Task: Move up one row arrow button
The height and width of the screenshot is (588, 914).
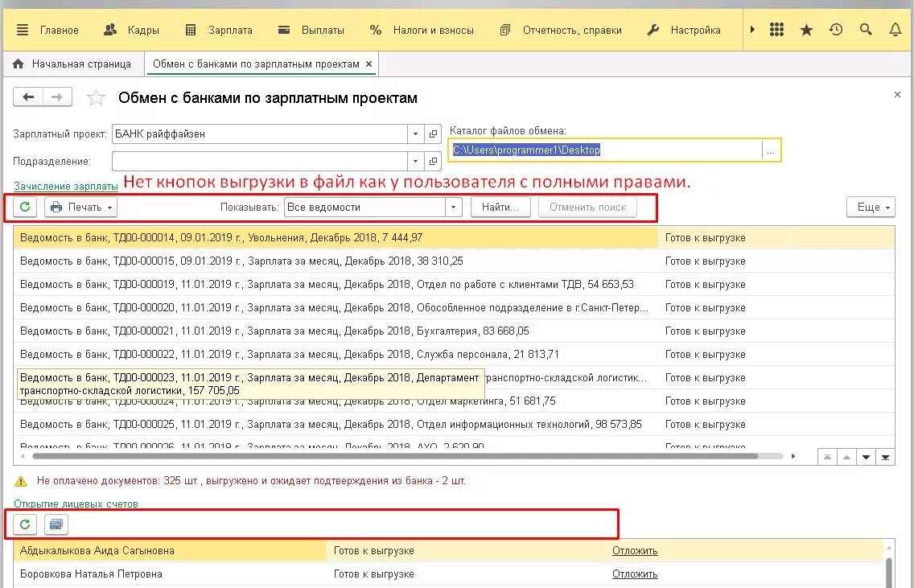Action: [846, 458]
